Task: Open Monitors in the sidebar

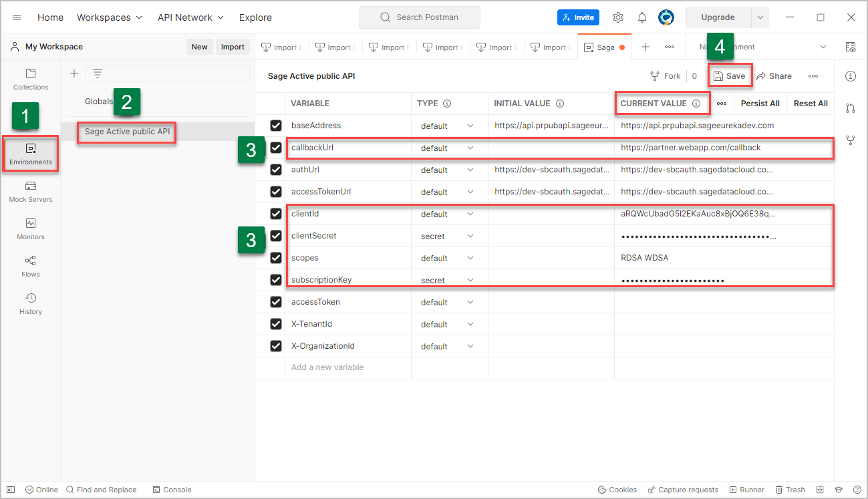Action: 31,228
